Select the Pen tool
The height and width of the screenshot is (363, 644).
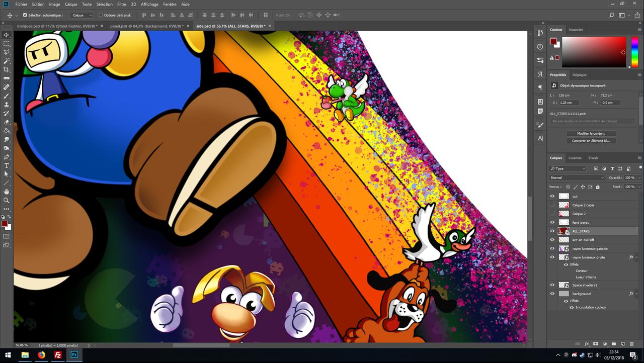[7, 157]
